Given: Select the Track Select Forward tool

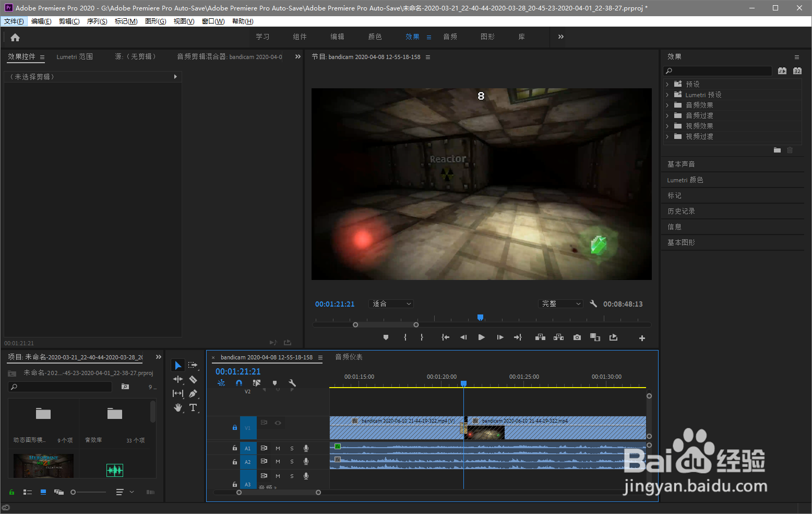Looking at the screenshot, I should 193,365.
